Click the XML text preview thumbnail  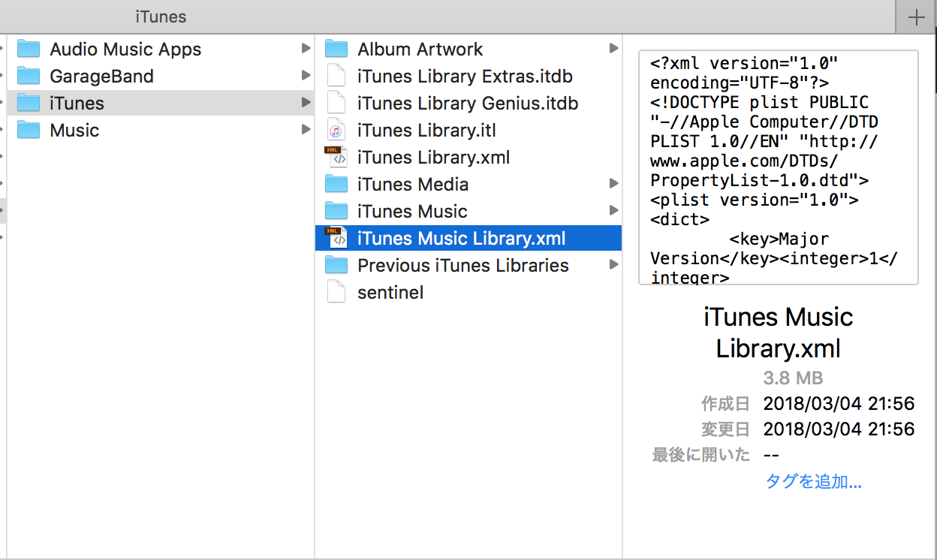tap(778, 167)
